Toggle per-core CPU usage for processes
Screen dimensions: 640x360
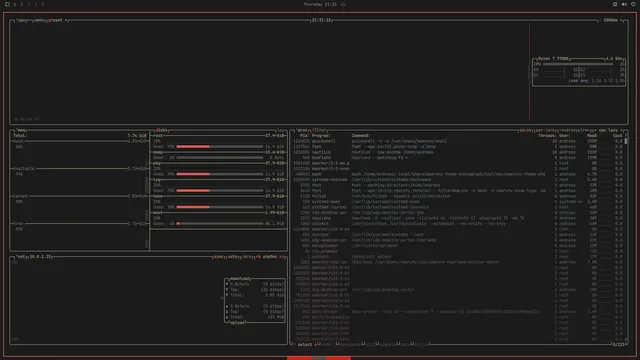coord(545,130)
